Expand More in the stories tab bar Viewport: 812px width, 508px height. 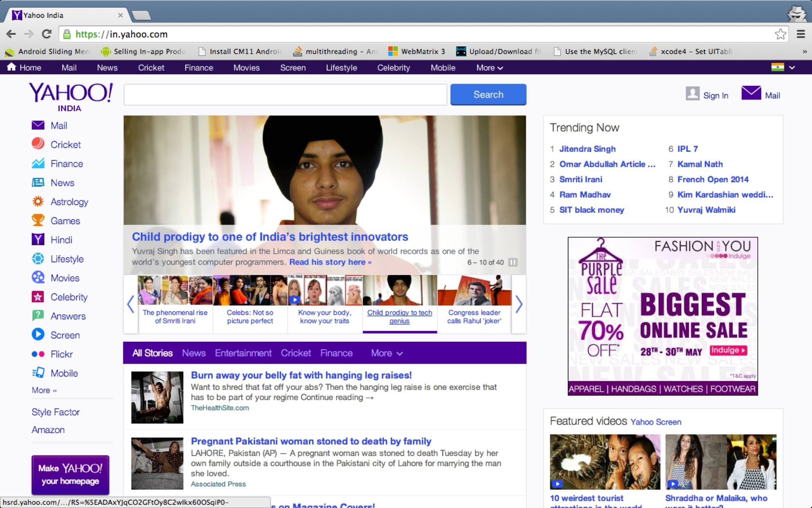tap(387, 353)
